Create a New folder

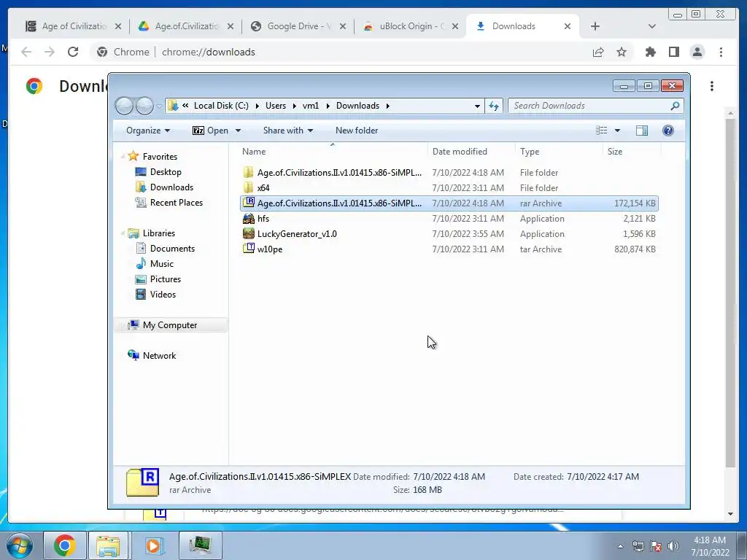356,131
